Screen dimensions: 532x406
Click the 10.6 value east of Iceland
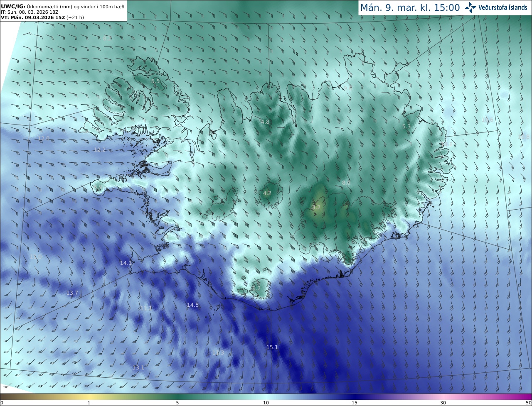coord(487,120)
